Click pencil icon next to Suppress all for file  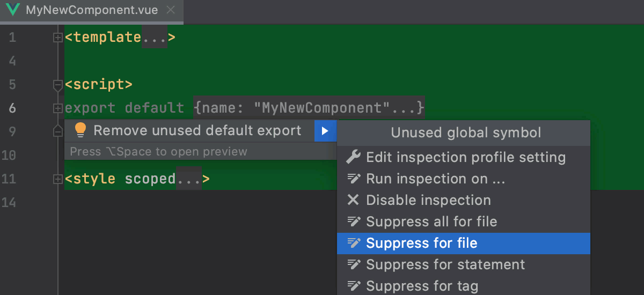(353, 222)
